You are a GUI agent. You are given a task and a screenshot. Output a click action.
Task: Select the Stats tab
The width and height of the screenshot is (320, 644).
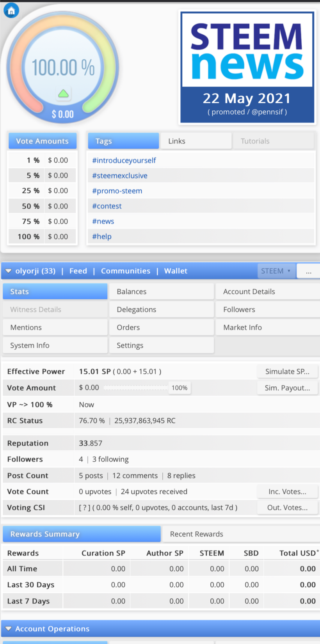pos(55,292)
